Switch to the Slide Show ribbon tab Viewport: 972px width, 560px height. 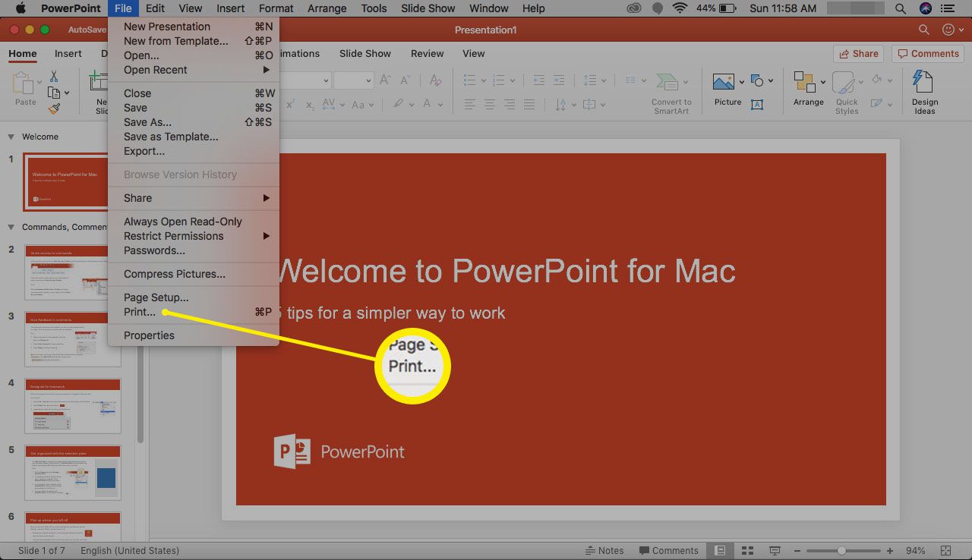click(x=365, y=54)
